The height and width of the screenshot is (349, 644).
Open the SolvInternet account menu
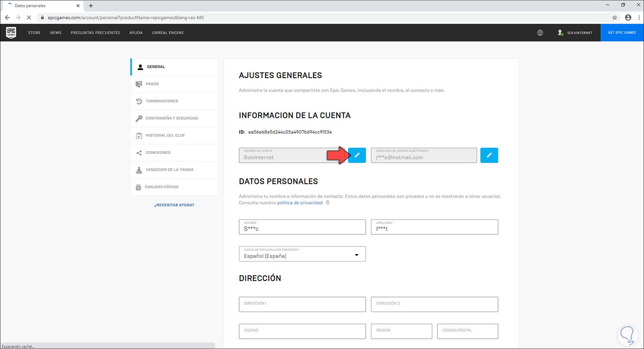[x=575, y=33]
